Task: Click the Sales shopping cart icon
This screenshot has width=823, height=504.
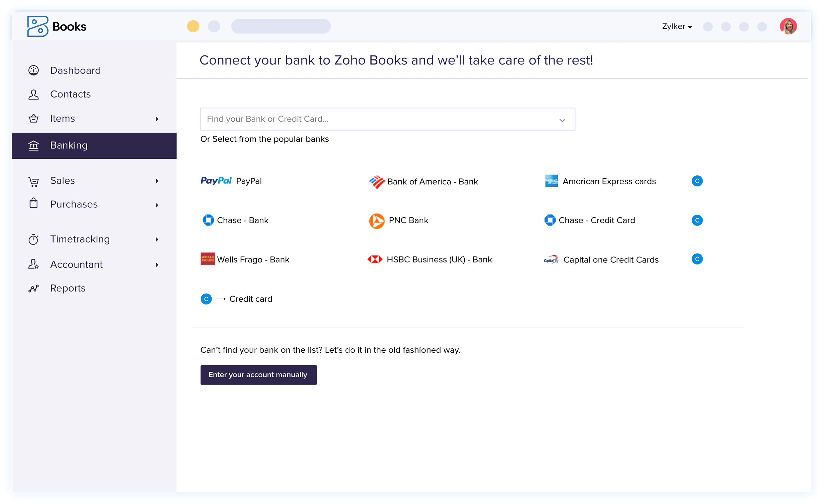Action: (33, 180)
